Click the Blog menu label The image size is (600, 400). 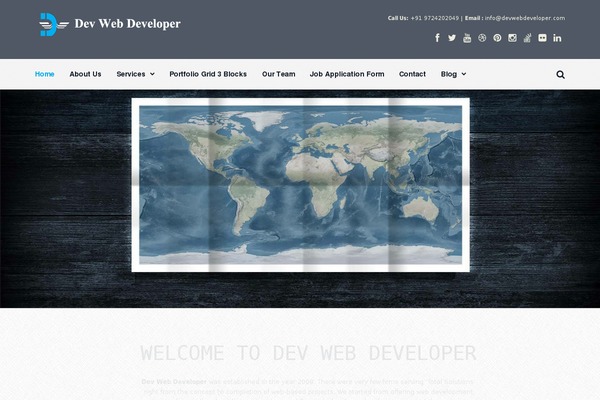pos(449,74)
